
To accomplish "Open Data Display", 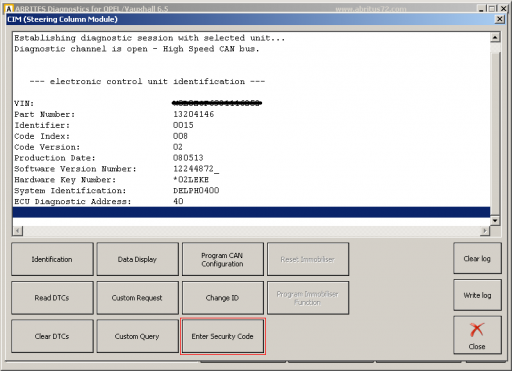I will 137,259.
